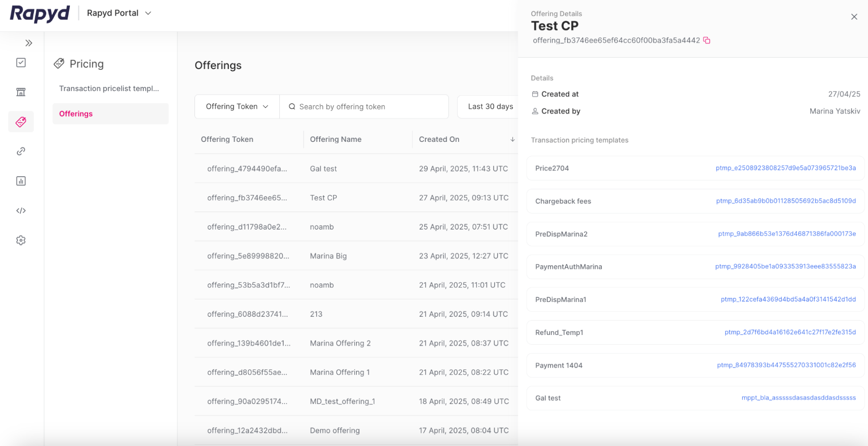Switch to the Offerings section
This screenshot has height=446, width=868.
(76, 114)
